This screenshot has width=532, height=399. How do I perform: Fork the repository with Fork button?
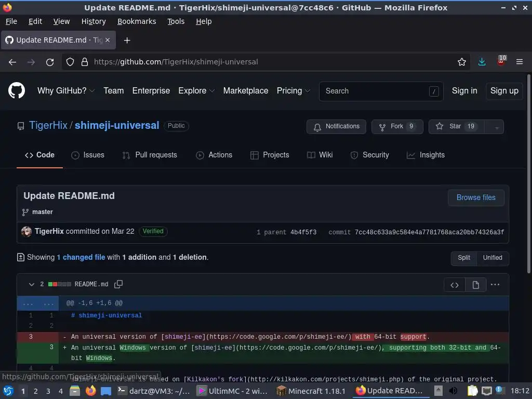click(x=397, y=127)
